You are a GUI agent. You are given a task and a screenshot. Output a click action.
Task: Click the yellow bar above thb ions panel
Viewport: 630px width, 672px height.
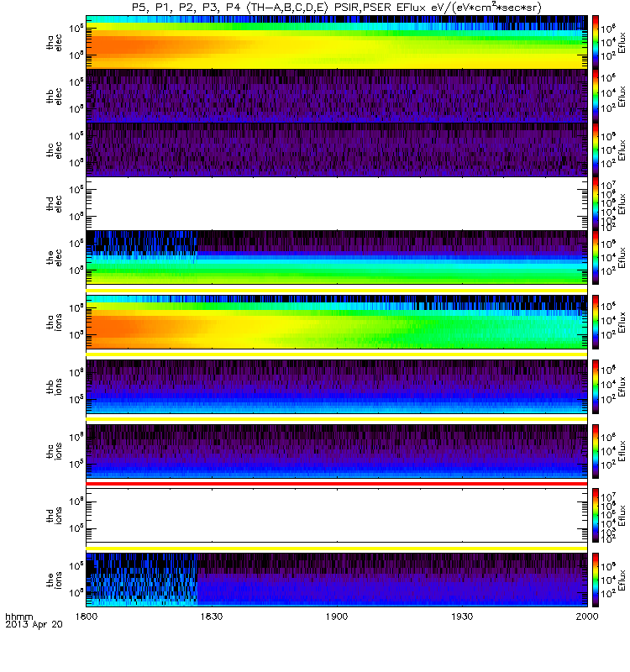(337, 354)
